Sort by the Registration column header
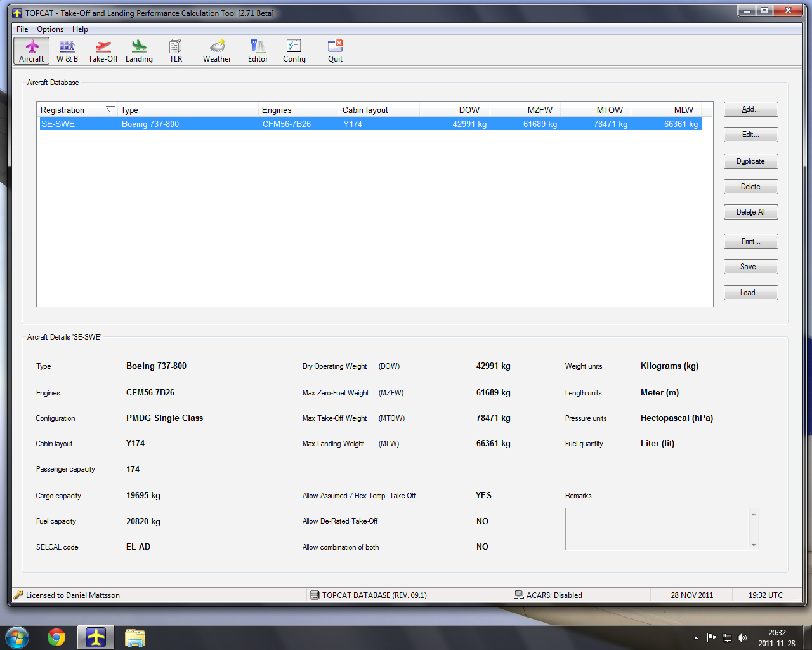The width and height of the screenshot is (812, 650). (x=77, y=110)
